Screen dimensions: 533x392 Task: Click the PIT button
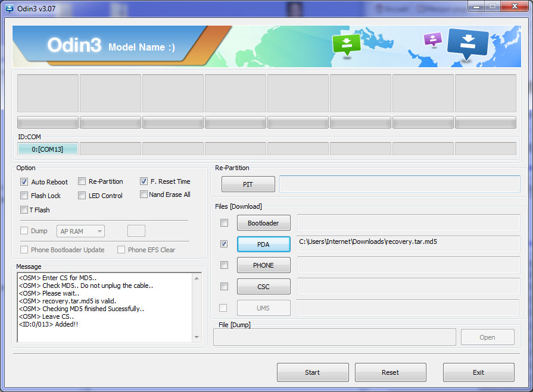tap(248, 184)
